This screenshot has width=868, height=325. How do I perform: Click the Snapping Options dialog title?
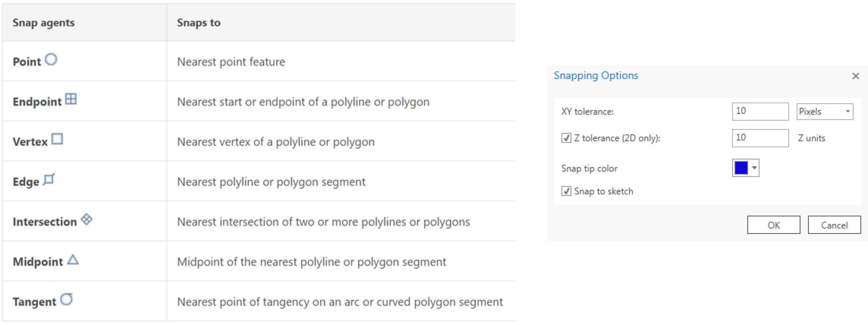[596, 76]
